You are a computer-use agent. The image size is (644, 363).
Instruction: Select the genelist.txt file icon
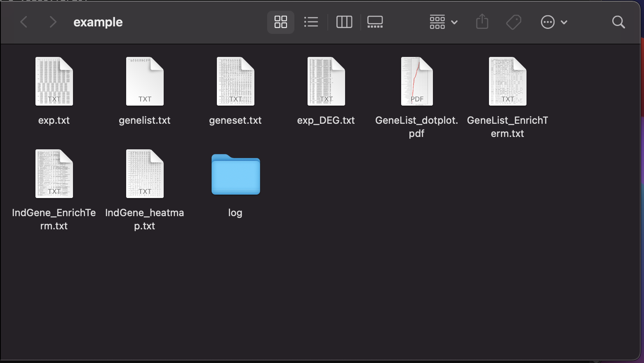[x=145, y=82]
